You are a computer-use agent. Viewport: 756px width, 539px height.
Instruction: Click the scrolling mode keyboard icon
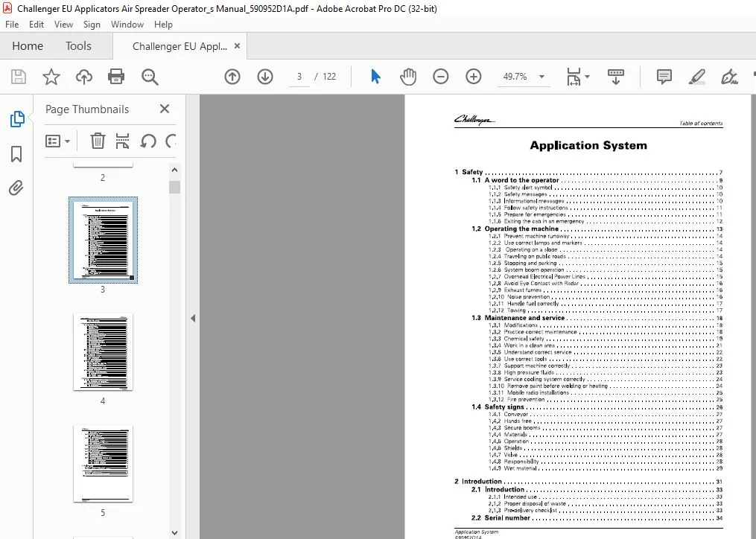click(x=616, y=77)
